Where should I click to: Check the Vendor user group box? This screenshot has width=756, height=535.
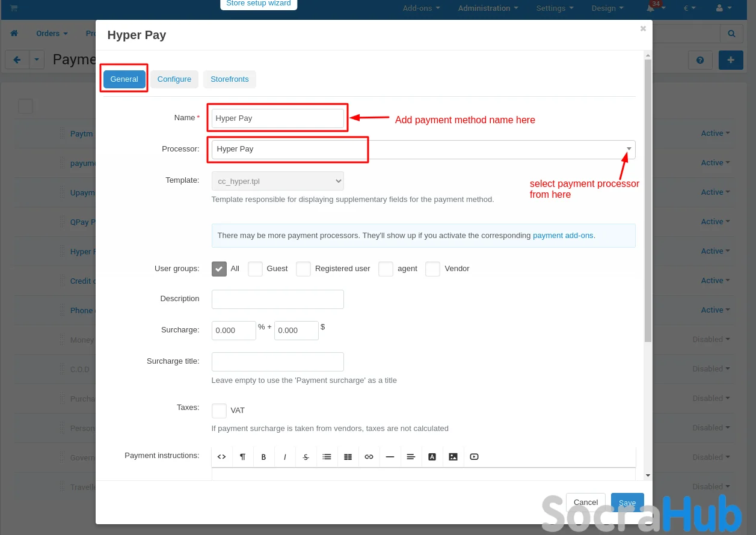[x=432, y=269]
